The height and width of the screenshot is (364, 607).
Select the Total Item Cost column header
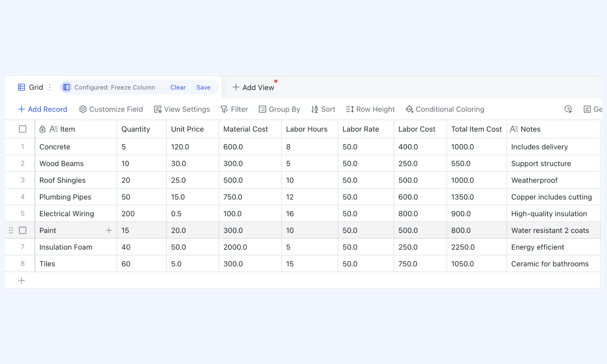coord(477,129)
